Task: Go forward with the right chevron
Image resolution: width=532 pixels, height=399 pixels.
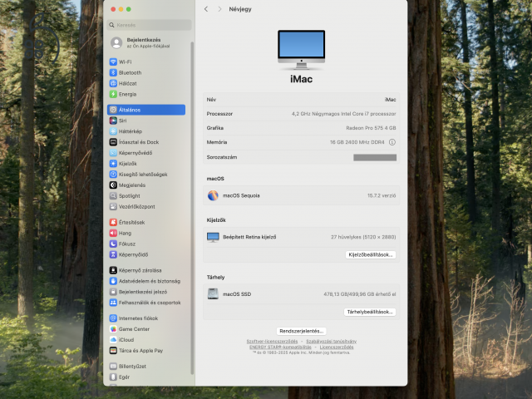Action: 219,9
